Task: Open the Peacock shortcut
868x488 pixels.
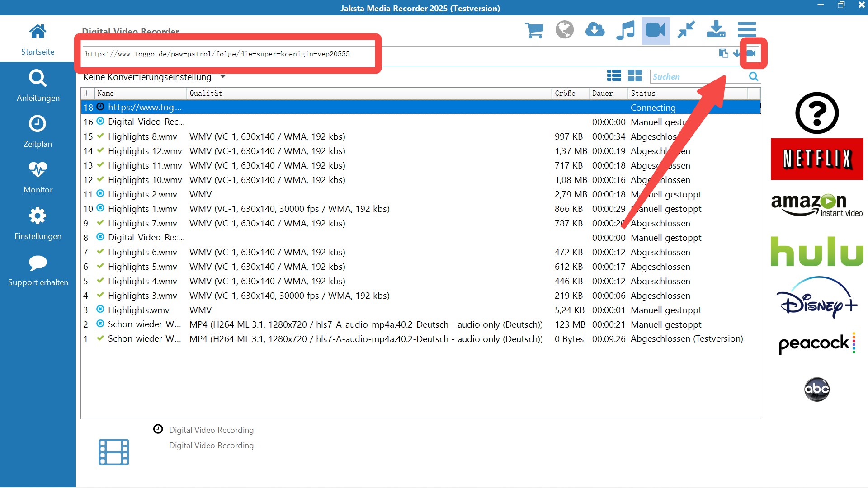Action: pyautogui.click(x=816, y=343)
